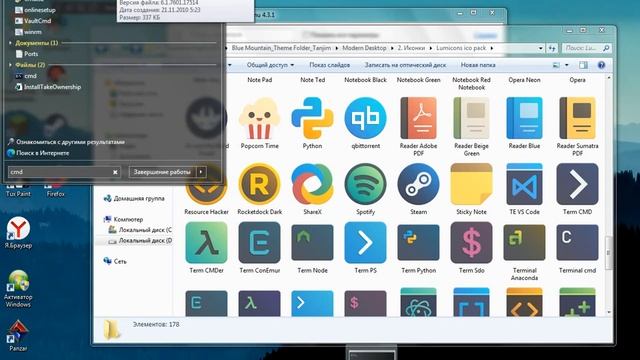640x360 pixels.
Task: Refresh the Explorer folder view
Action: pyautogui.click(x=552, y=48)
